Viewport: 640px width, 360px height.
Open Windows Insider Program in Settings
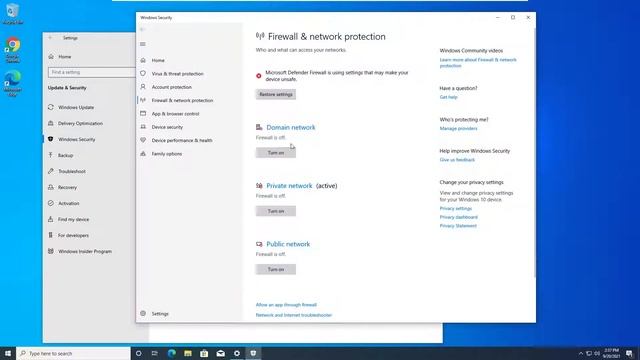coord(85,251)
